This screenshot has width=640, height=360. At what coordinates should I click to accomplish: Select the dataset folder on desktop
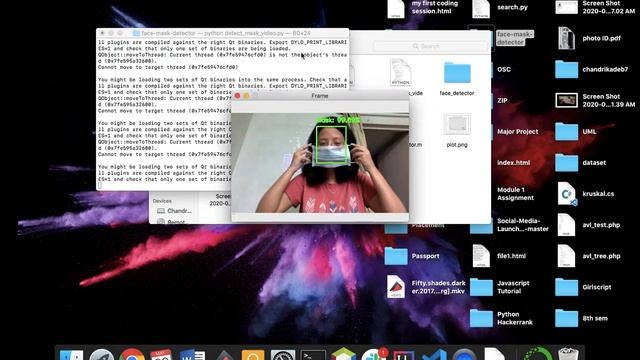pyautogui.click(x=567, y=162)
